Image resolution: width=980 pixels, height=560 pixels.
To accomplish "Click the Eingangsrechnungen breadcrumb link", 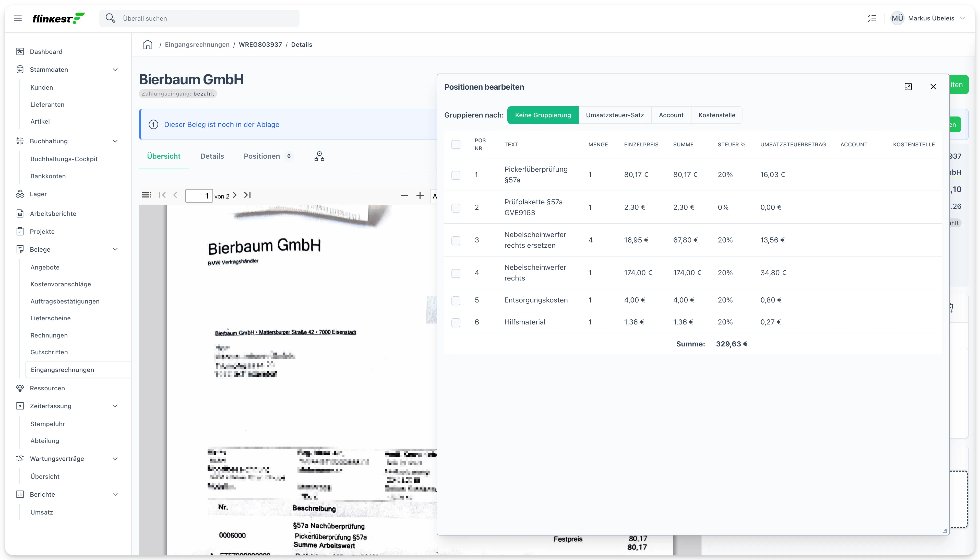I will pyautogui.click(x=197, y=45).
